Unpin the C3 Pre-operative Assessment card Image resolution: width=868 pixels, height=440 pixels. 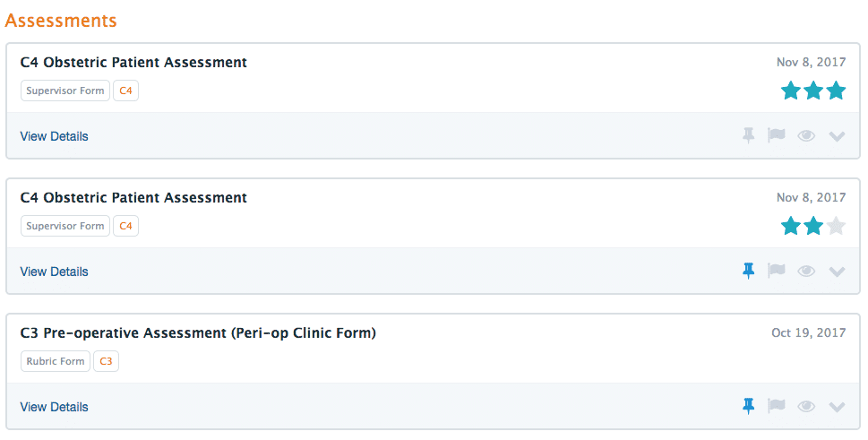[x=749, y=406]
